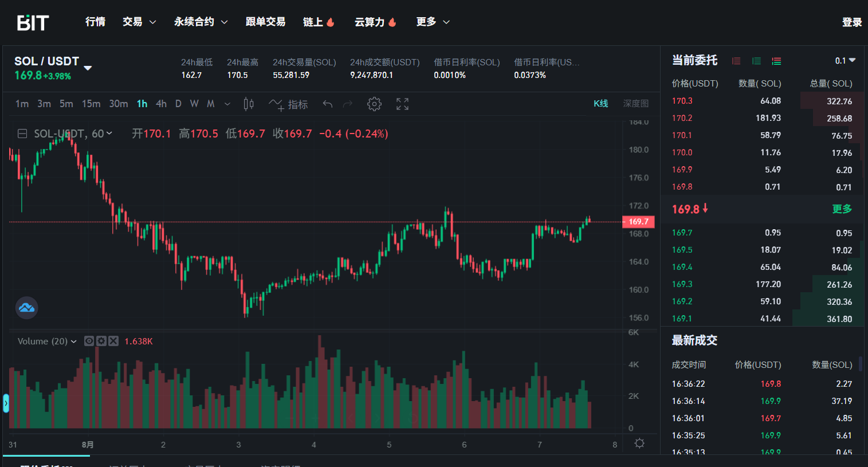
Task: Click the undo arrow in chart toolbar
Action: [328, 104]
